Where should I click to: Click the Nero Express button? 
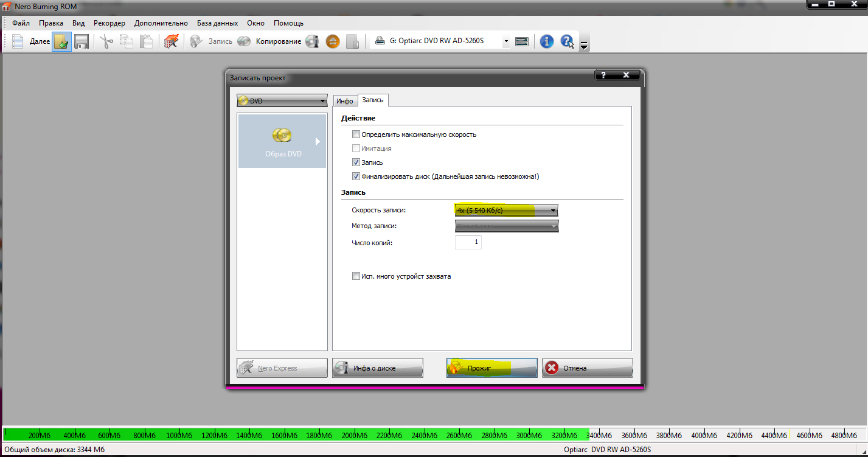click(x=282, y=368)
